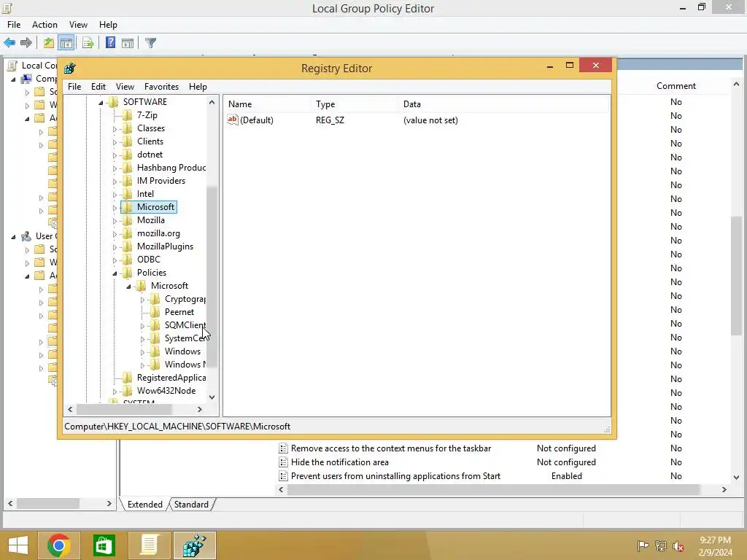747x560 pixels.
Task: Sort by Name column header
Action: [268, 104]
